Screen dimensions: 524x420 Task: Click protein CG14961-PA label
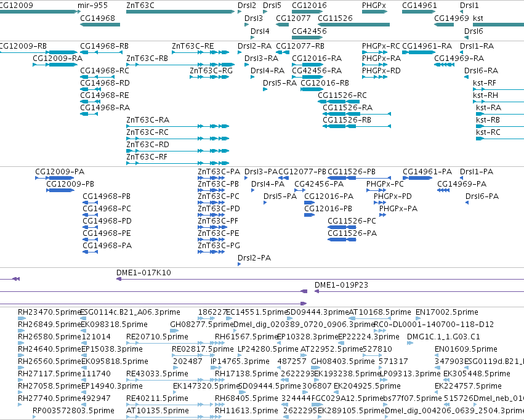pyautogui.click(x=427, y=171)
